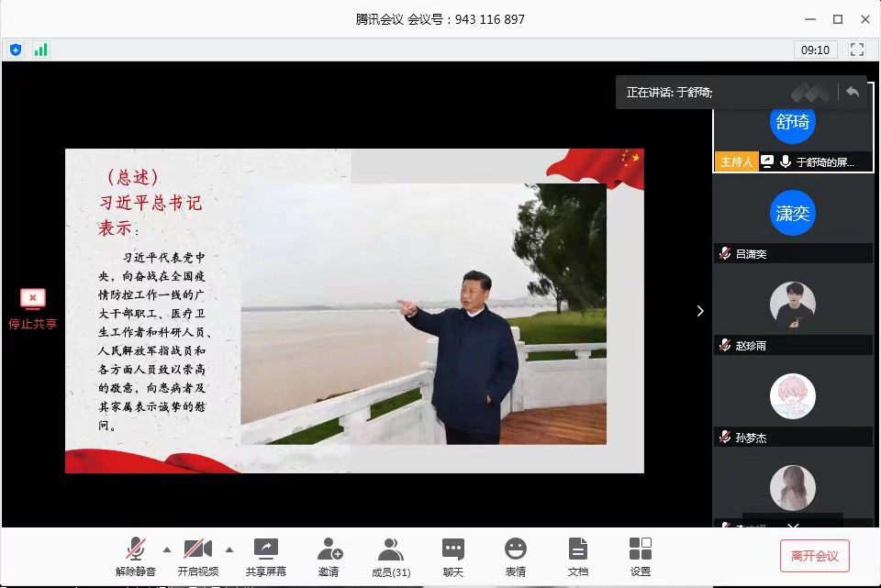The width and height of the screenshot is (881, 588).
Task: Check the green network signal icon
Action: coord(40,50)
